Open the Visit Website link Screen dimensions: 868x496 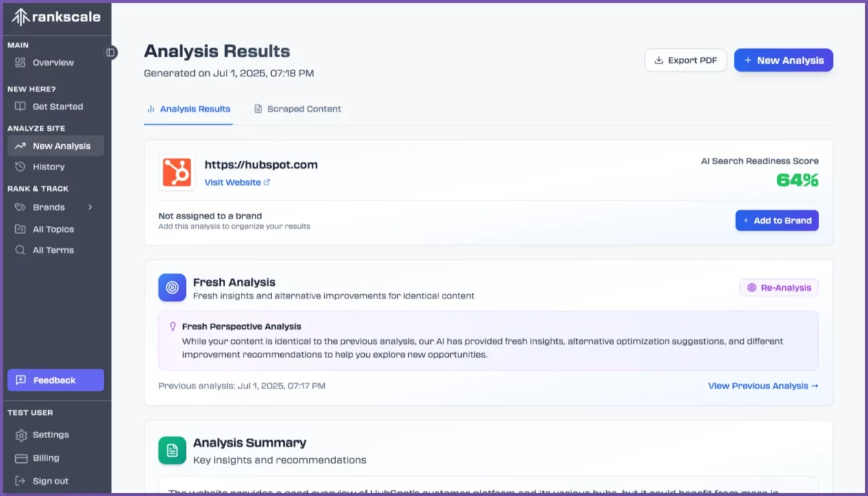[x=237, y=183]
